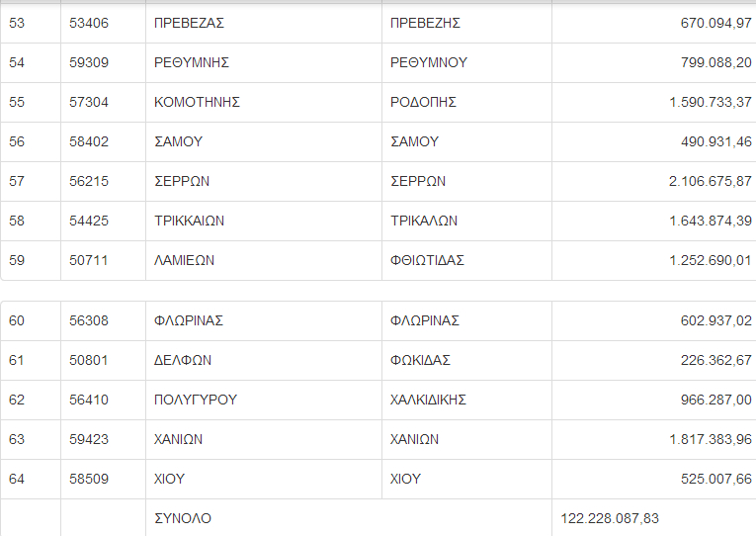Select the code 56215 cell

click(89, 181)
